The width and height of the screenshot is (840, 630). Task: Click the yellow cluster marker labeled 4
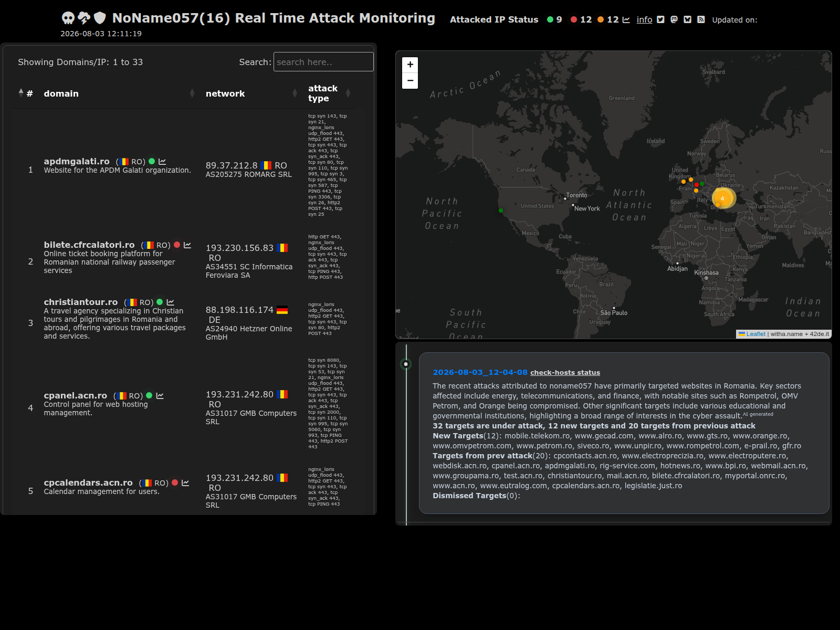[x=722, y=198]
